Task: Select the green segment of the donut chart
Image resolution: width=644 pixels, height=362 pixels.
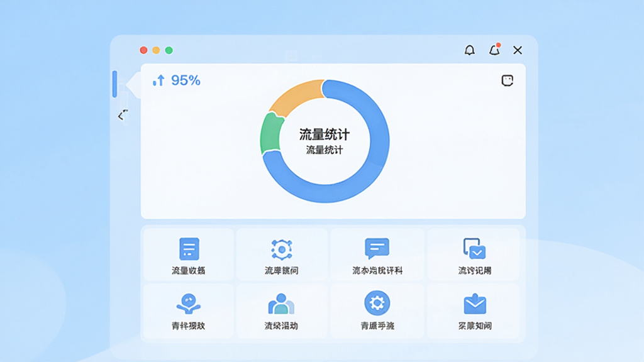Action: coord(270,133)
